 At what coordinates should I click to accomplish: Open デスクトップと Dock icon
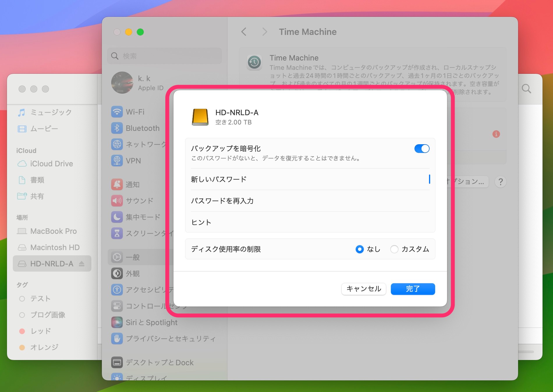(117, 362)
